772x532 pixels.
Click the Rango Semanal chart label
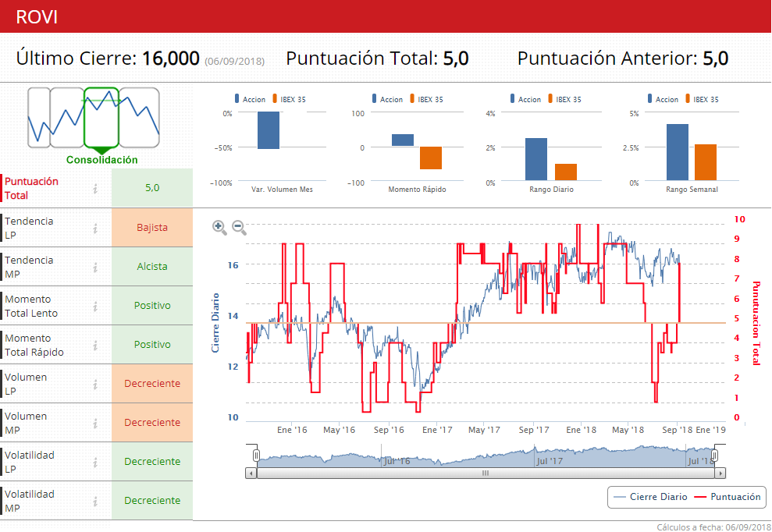tap(692, 190)
